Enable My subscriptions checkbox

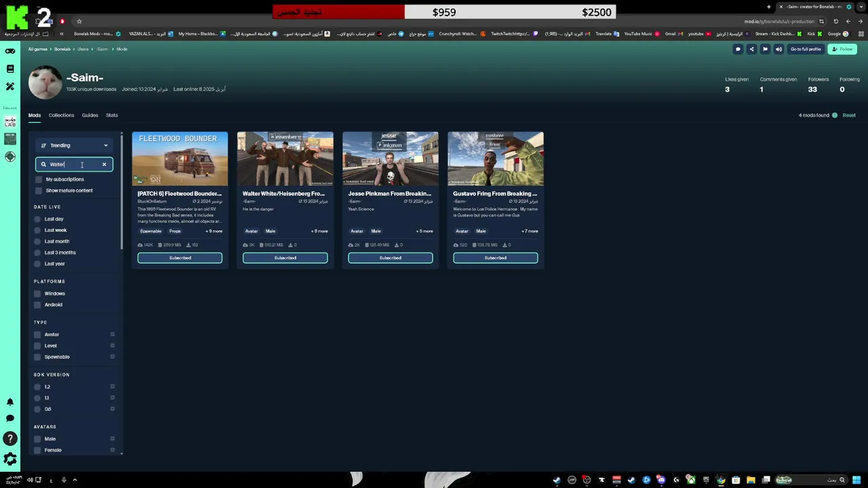(x=39, y=179)
